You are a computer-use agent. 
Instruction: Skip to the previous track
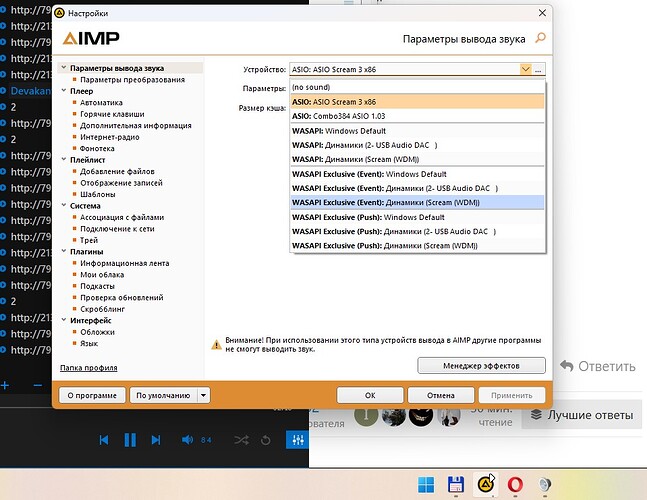tap(104, 440)
